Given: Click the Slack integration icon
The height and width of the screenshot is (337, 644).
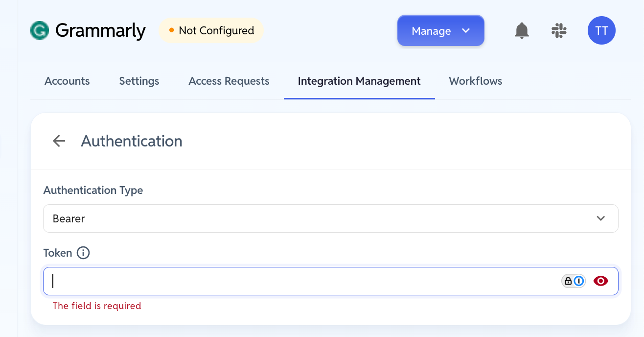Looking at the screenshot, I should [x=559, y=31].
